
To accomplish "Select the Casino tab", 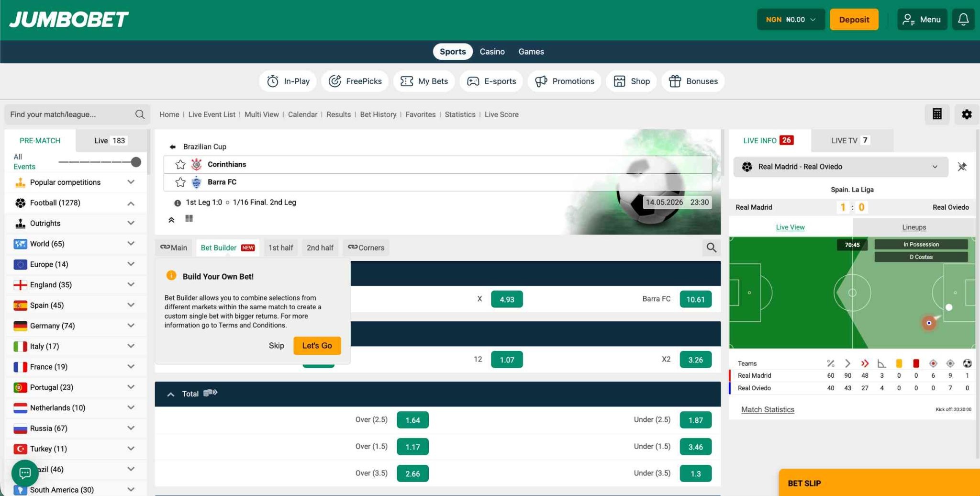I will tap(492, 51).
